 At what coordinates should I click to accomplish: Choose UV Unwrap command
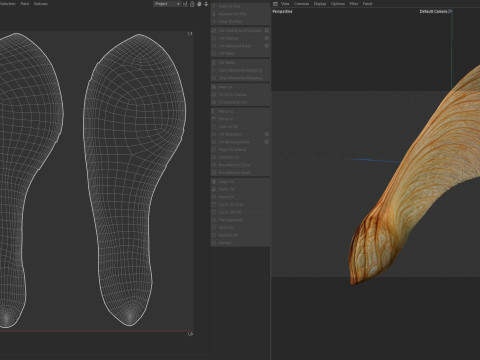(x=237, y=38)
